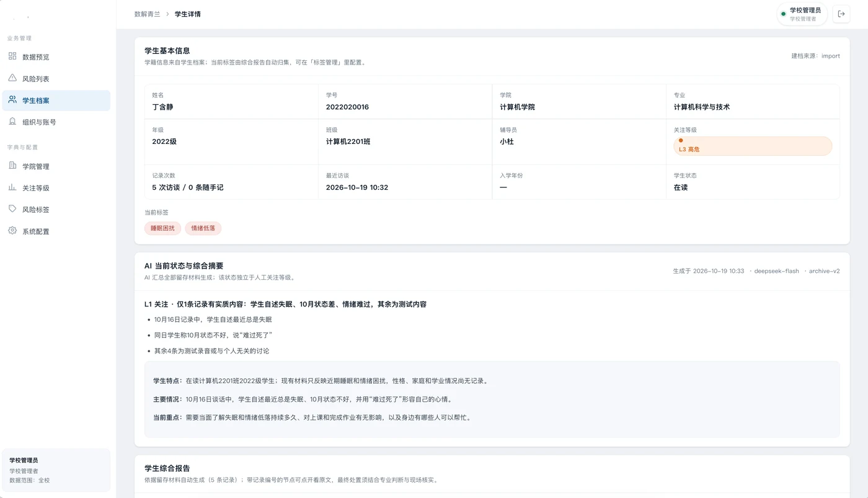This screenshot has height=498, width=868.
Task: Click the 学生基本信息 section heading
Action: click(x=167, y=51)
